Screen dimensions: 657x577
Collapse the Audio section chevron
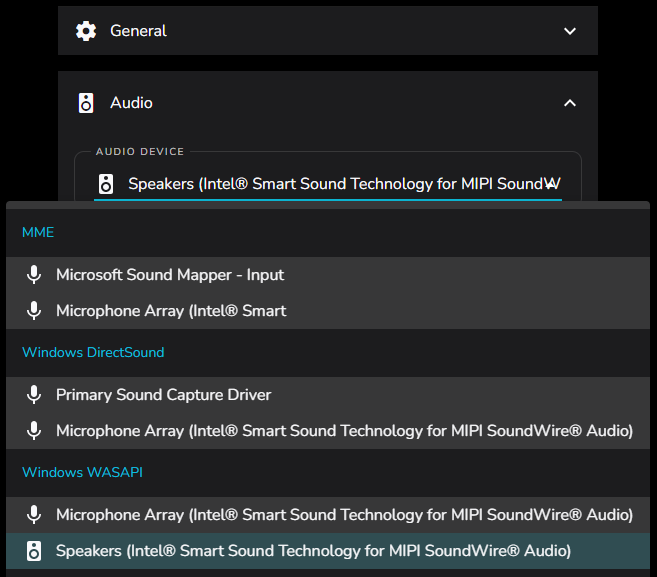pos(570,103)
